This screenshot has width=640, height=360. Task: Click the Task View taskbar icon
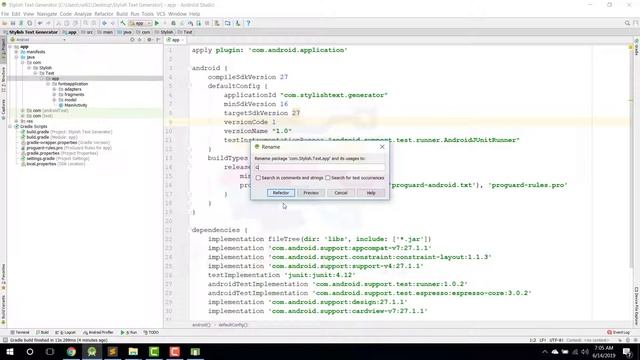tap(50, 351)
